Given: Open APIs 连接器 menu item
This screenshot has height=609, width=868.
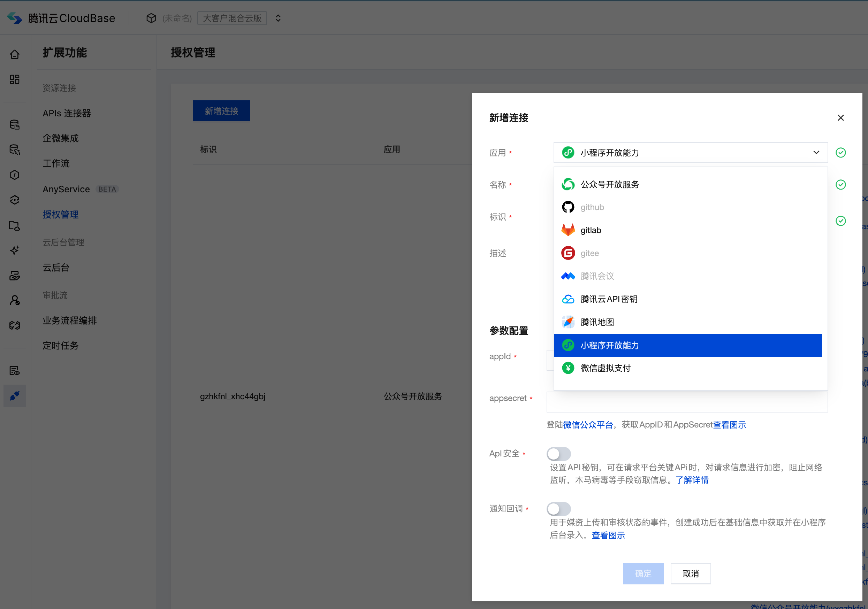Looking at the screenshot, I should click(x=67, y=113).
